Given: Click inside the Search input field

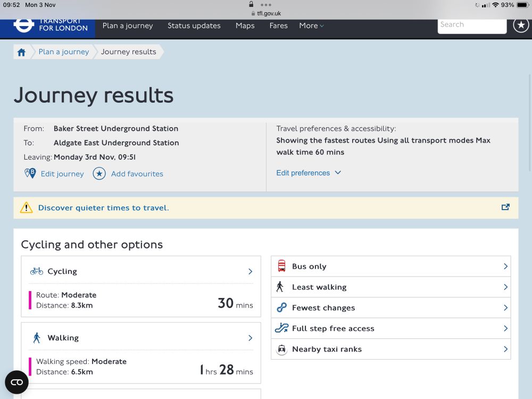Looking at the screenshot, I should click(471, 24).
